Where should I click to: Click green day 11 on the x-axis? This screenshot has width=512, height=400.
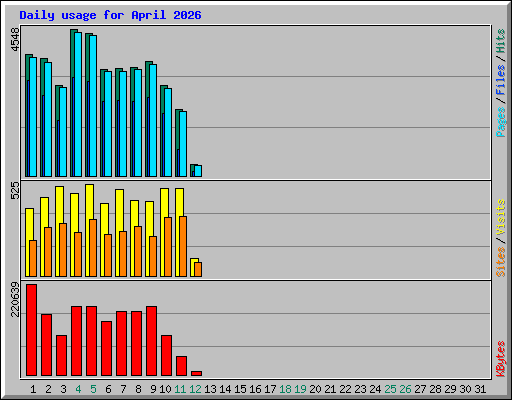coord(180,389)
